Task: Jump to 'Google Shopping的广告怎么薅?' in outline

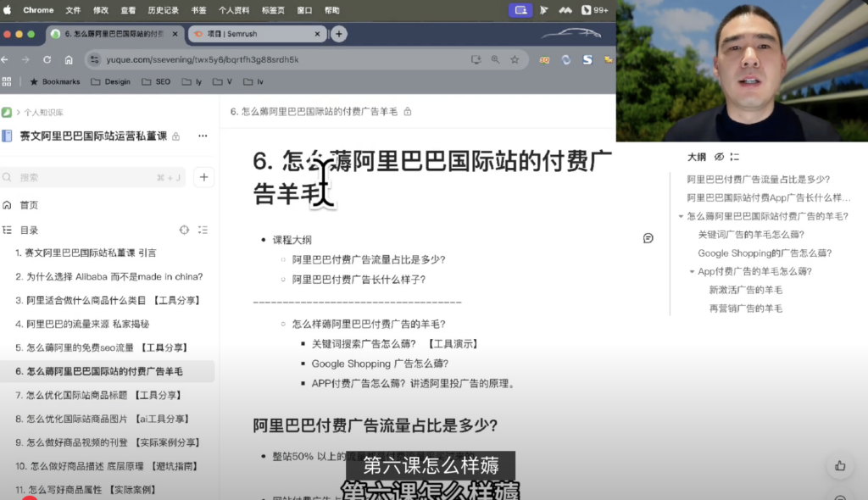Action: (764, 253)
